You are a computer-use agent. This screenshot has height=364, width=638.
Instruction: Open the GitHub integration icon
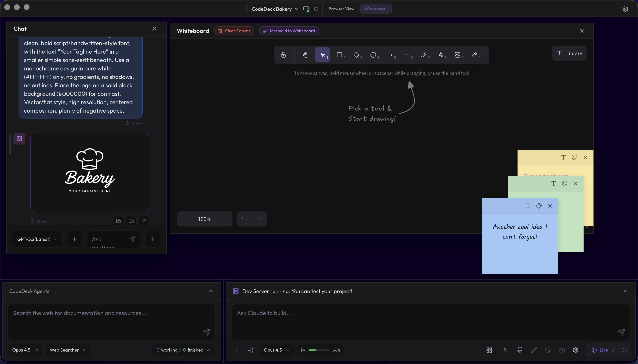[x=519, y=350]
